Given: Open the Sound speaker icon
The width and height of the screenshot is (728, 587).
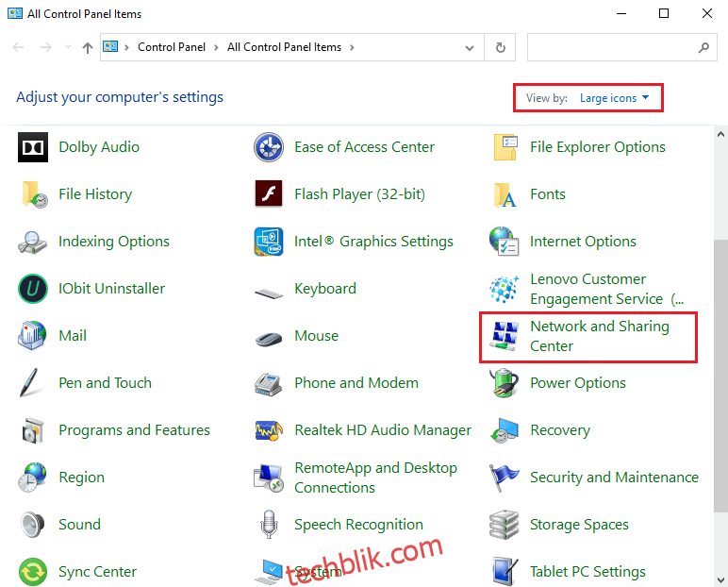Looking at the screenshot, I should tap(32, 525).
